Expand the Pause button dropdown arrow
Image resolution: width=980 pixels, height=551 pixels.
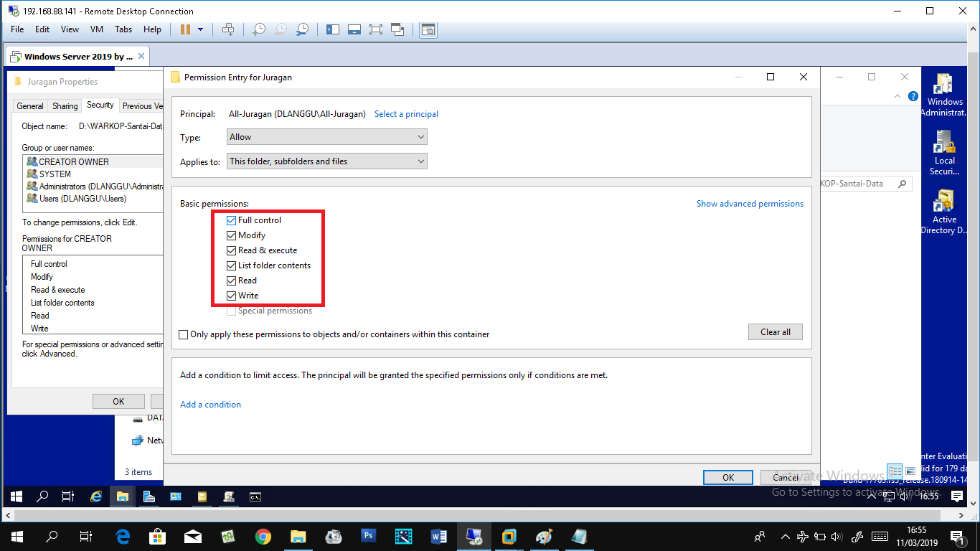click(x=202, y=29)
